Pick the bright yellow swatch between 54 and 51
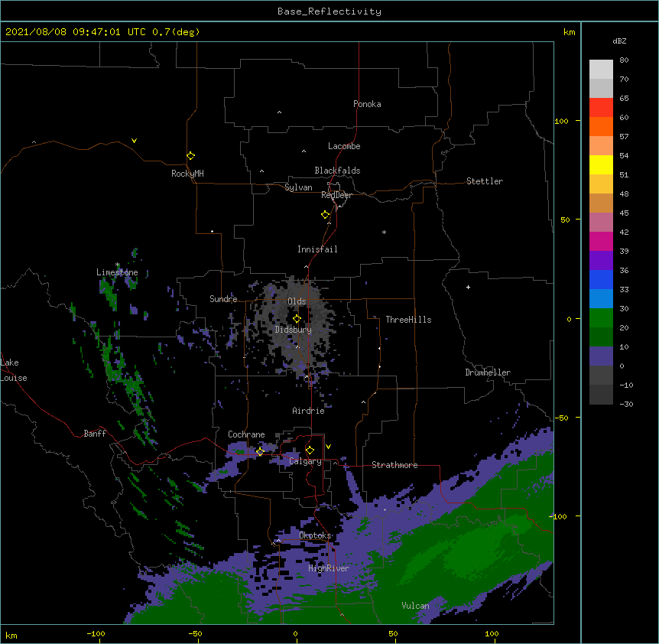This screenshot has width=659, height=644. 601,164
